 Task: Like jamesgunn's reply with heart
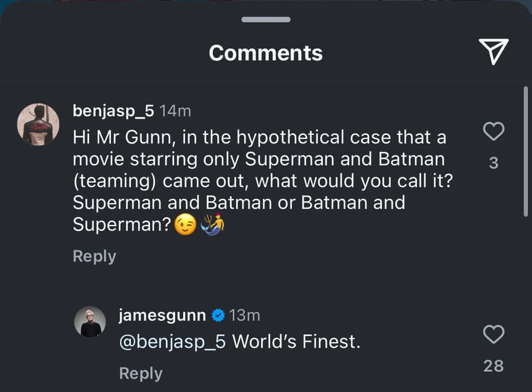[x=493, y=334]
